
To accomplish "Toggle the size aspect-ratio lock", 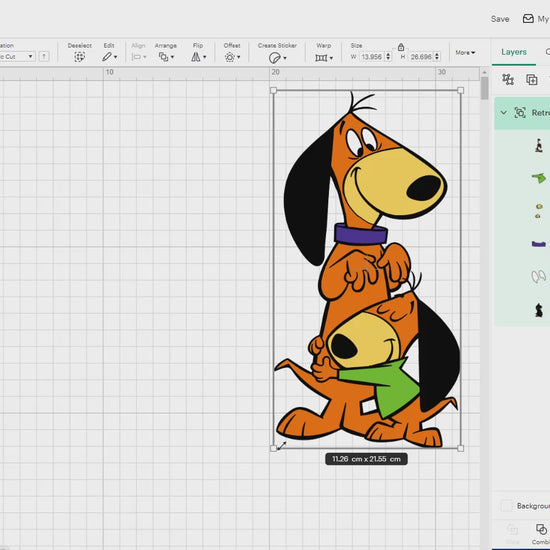I will (401, 47).
